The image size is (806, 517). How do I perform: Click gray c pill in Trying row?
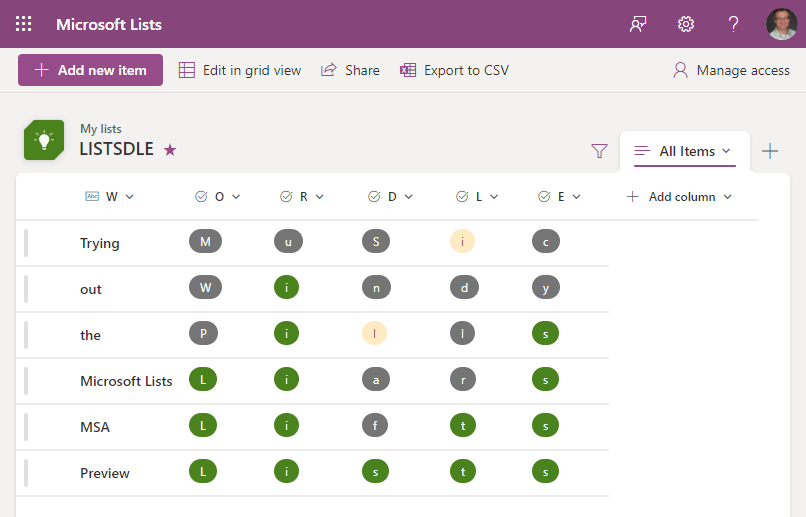[x=546, y=241]
